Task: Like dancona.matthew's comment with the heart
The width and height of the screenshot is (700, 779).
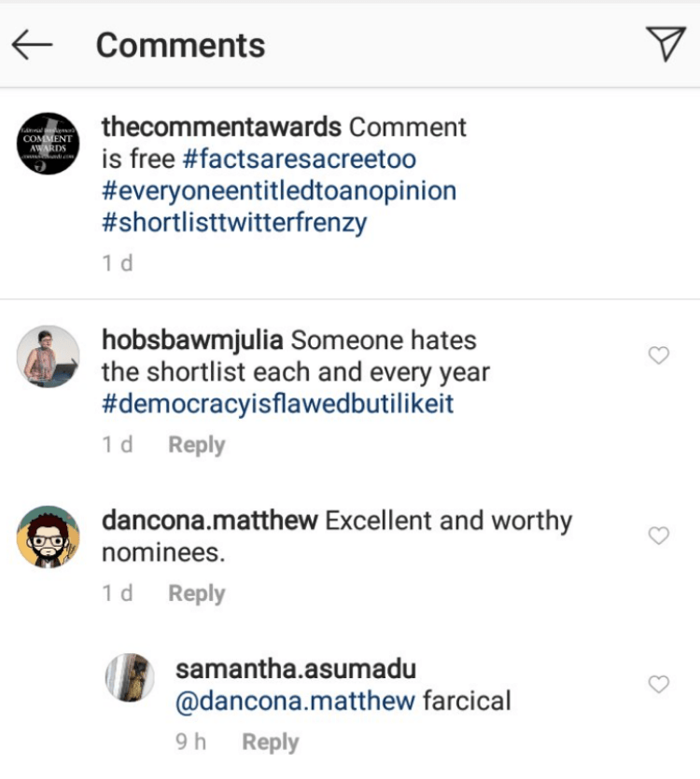Action: coord(659,536)
